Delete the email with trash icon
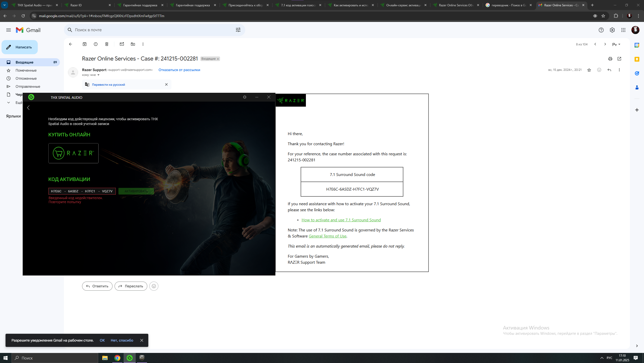This screenshot has height=363, width=644. [x=107, y=44]
